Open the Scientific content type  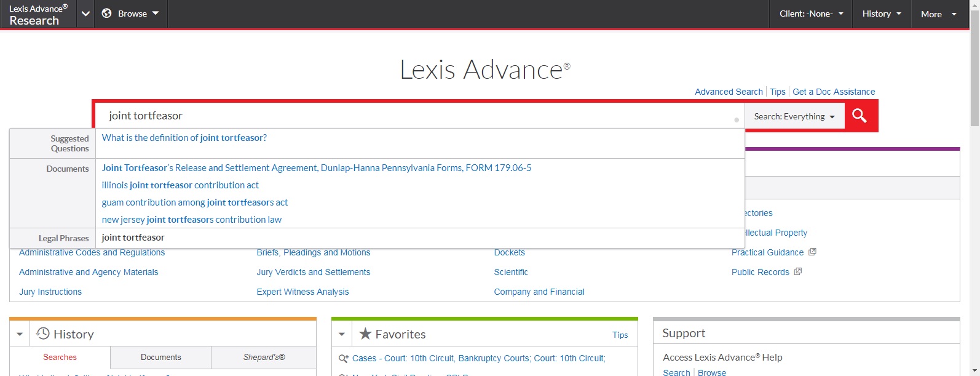[511, 272]
